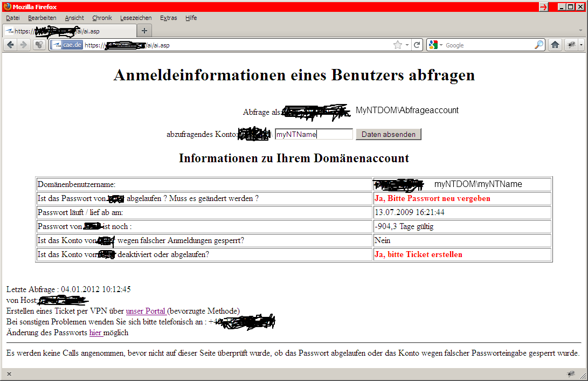Click the browser back arrow button
This screenshot has width=588, height=381.
pos(10,45)
